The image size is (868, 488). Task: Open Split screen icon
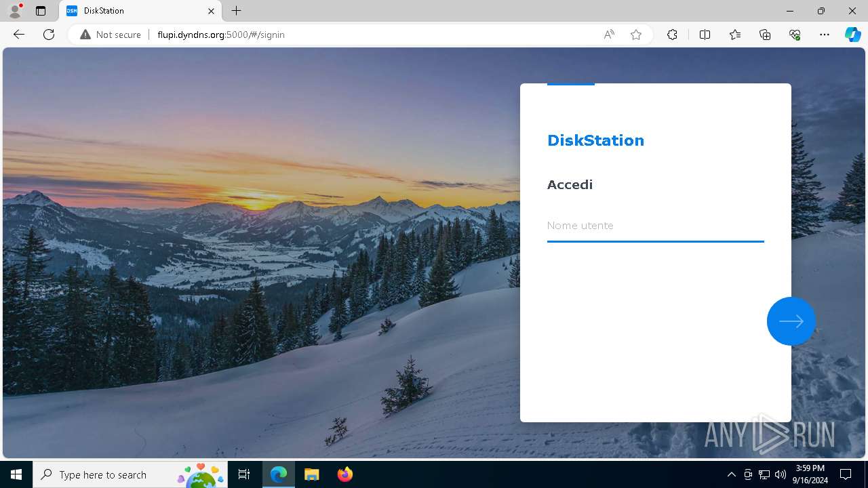click(705, 35)
